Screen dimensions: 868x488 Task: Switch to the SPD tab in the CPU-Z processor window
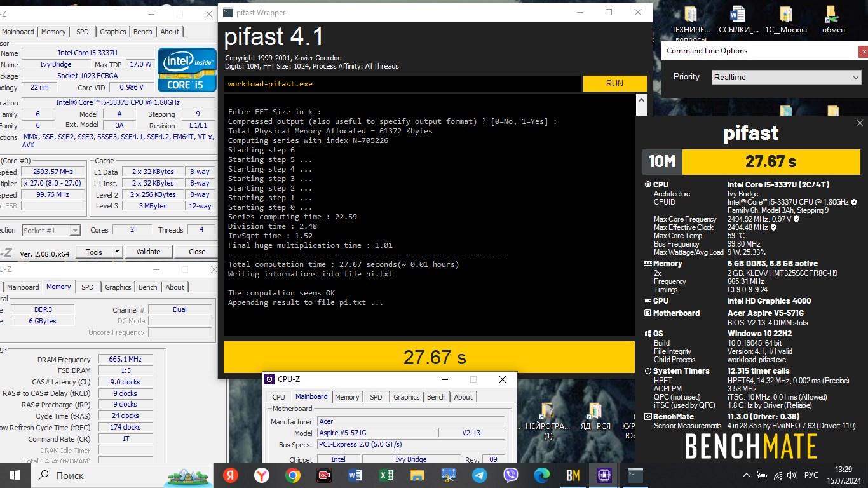click(83, 32)
